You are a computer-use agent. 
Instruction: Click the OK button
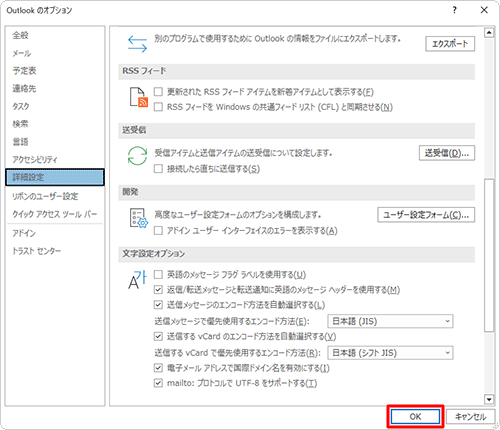point(415,417)
